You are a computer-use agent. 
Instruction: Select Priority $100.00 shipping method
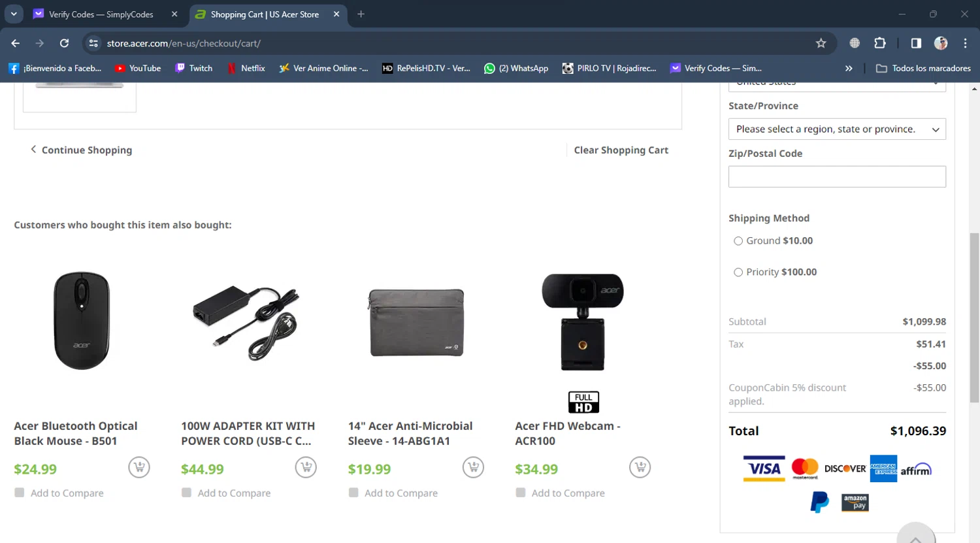(x=738, y=272)
